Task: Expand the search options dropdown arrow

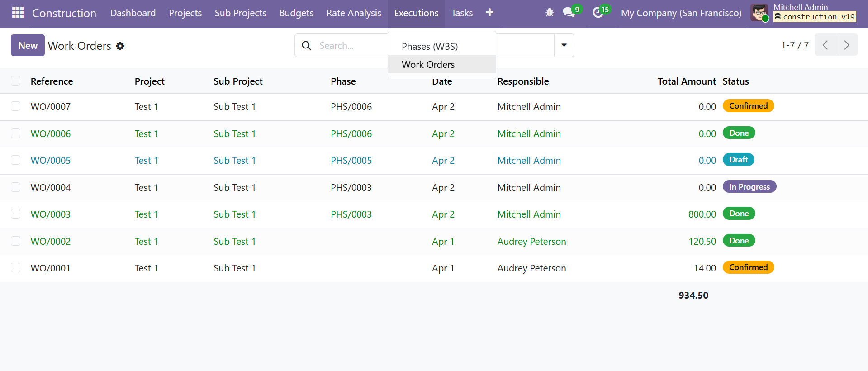Action: pyautogui.click(x=564, y=45)
